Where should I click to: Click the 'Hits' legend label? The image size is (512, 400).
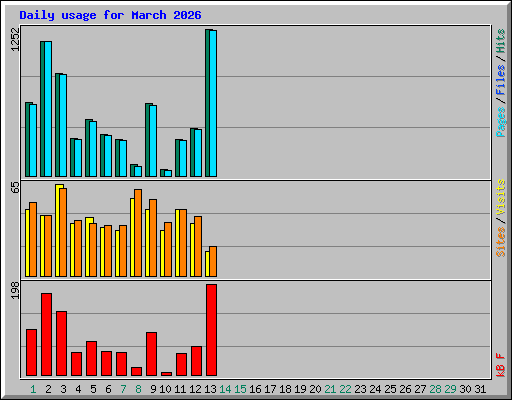[500, 41]
